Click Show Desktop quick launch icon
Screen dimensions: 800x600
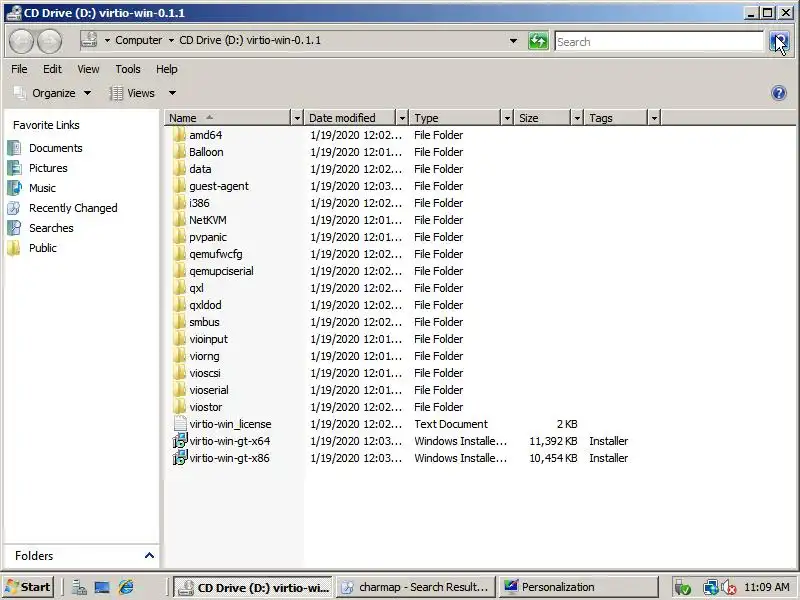click(102, 587)
